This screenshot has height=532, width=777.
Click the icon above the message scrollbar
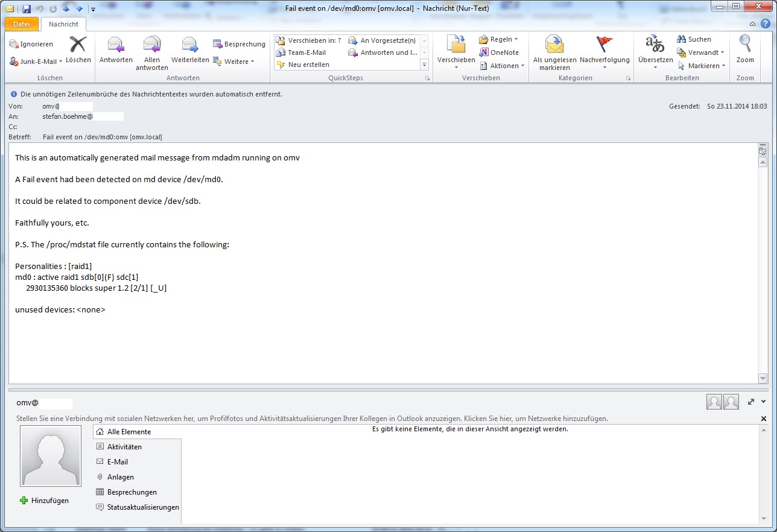point(763,151)
